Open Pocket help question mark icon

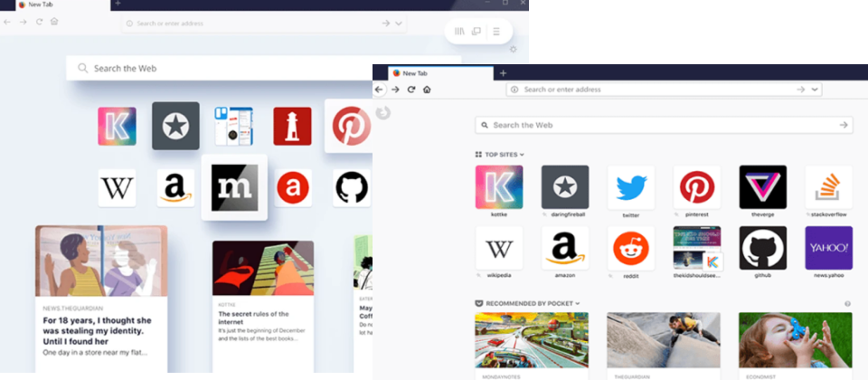tap(847, 304)
